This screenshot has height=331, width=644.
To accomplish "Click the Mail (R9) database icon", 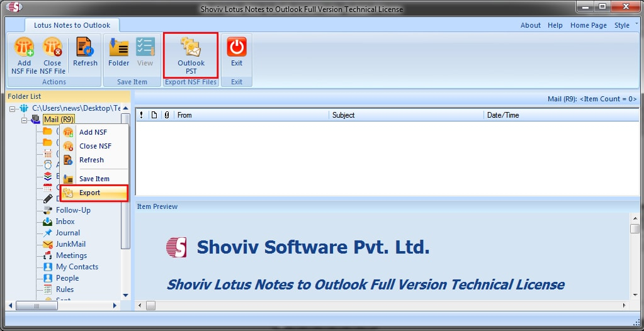I will click(x=36, y=119).
